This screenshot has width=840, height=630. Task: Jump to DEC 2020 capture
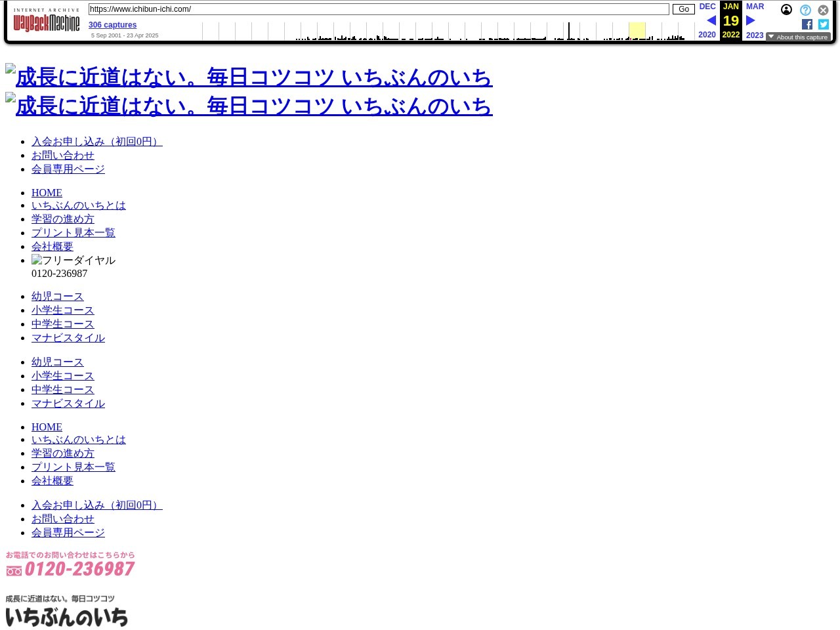[707, 7]
